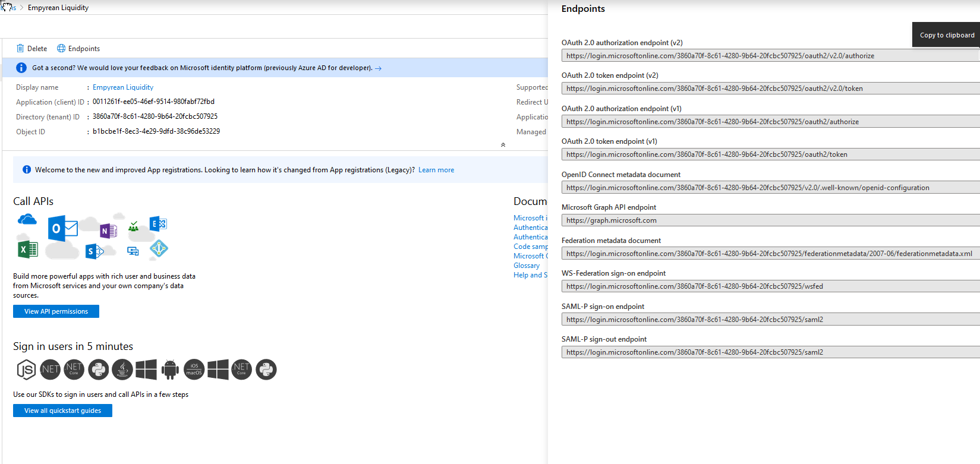Select the SAML-P sign-out endpoint field
The width and height of the screenshot is (980, 464).
click(x=770, y=352)
